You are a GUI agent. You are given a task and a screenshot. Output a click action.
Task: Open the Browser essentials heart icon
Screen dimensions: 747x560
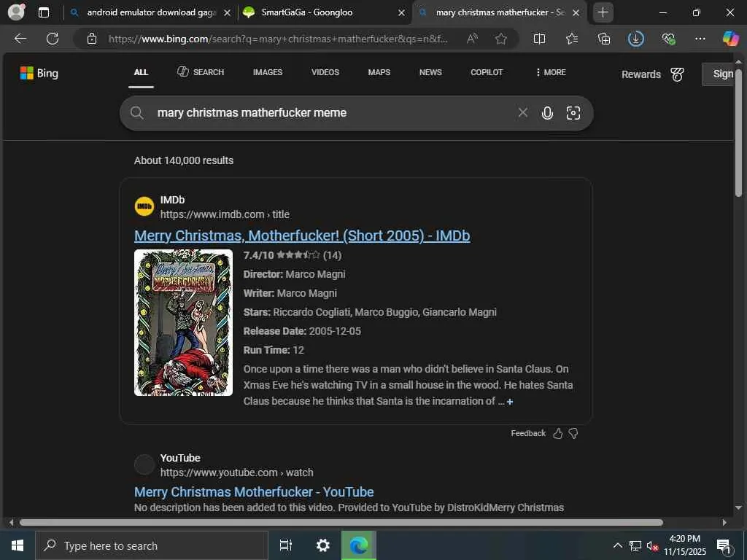(668, 39)
